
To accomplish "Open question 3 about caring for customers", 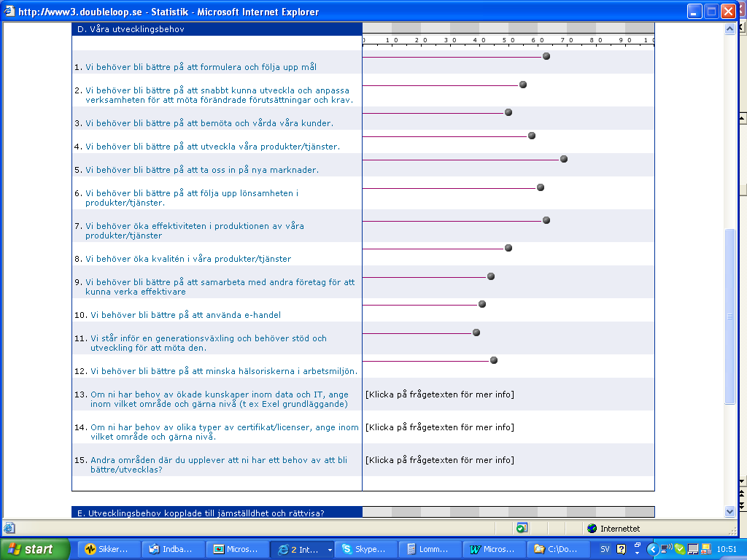I will tap(209, 123).
